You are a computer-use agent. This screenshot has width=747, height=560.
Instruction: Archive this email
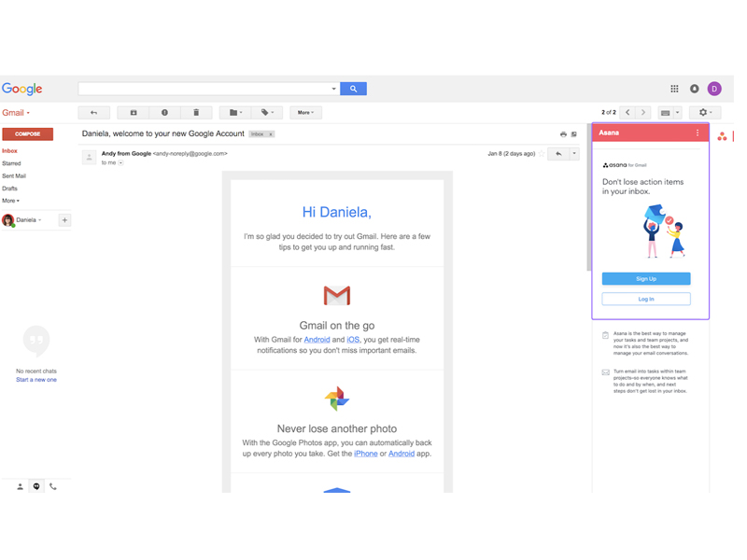point(134,113)
